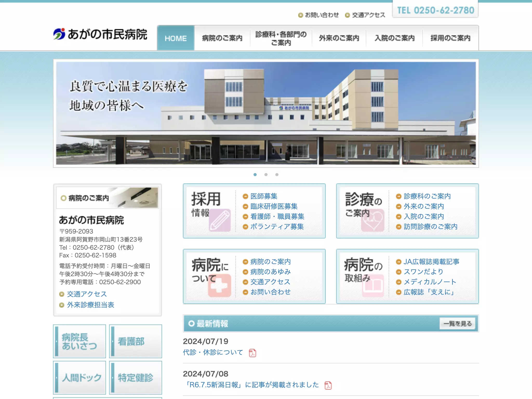Click the 病院のご案内 sidebar header image
The height and width of the screenshot is (399, 532).
point(107,198)
